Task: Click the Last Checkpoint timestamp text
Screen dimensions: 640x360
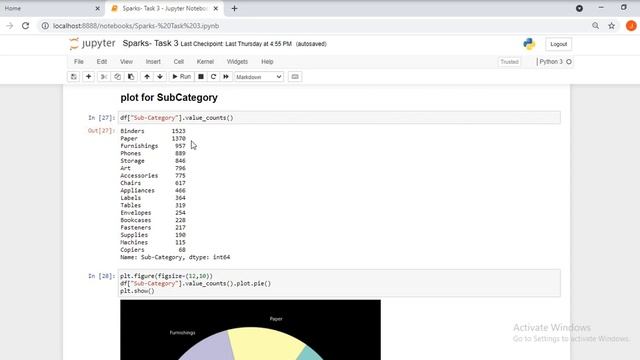Action: click(x=236, y=44)
